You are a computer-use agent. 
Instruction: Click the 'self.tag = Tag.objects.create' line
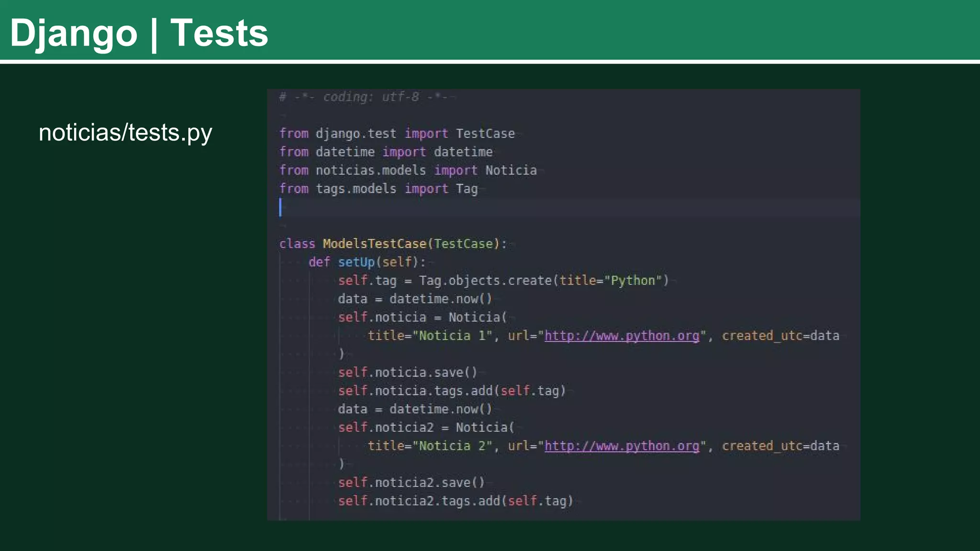503,280
